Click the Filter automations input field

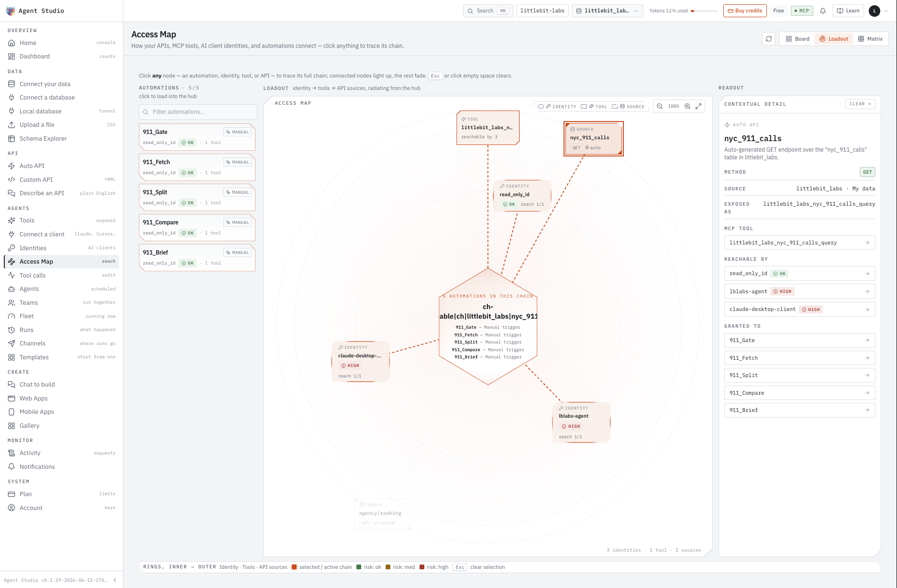pos(198,112)
